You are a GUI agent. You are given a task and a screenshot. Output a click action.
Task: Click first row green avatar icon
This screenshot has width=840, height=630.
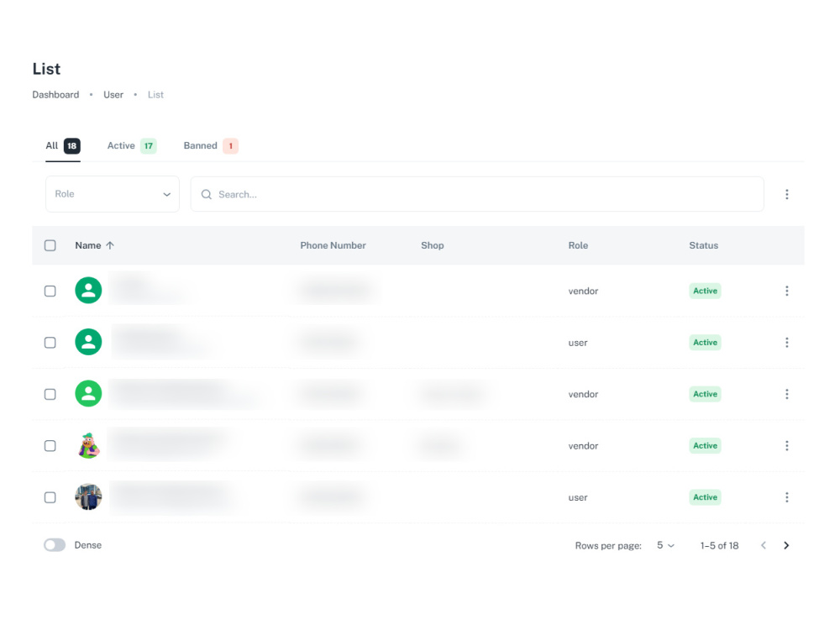point(88,291)
